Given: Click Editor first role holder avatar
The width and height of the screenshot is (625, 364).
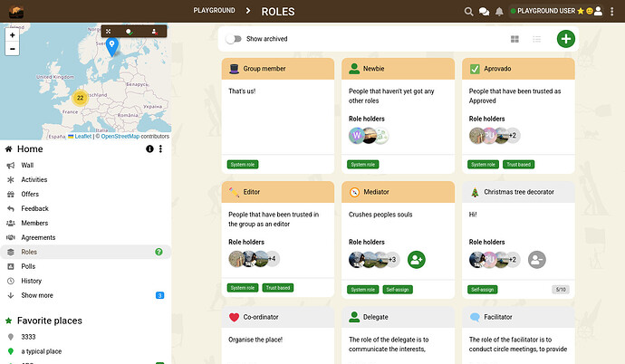Looking at the screenshot, I should (x=236, y=258).
